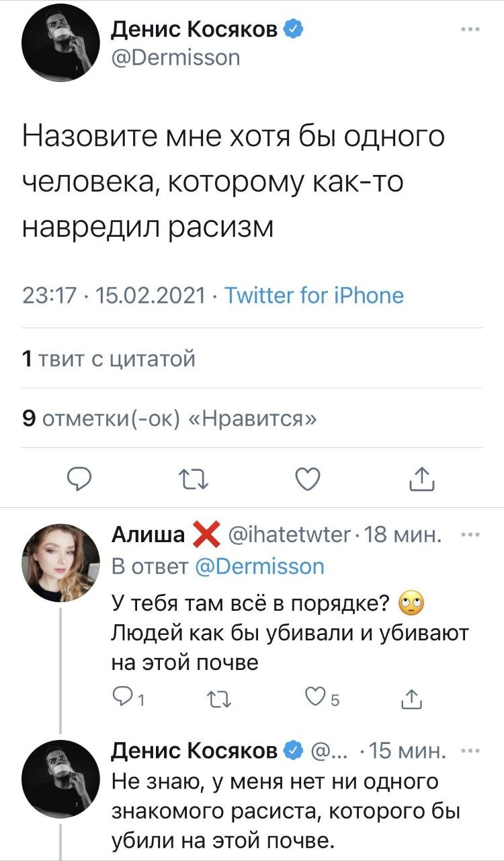View the 1 quote tweet

(109, 359)
